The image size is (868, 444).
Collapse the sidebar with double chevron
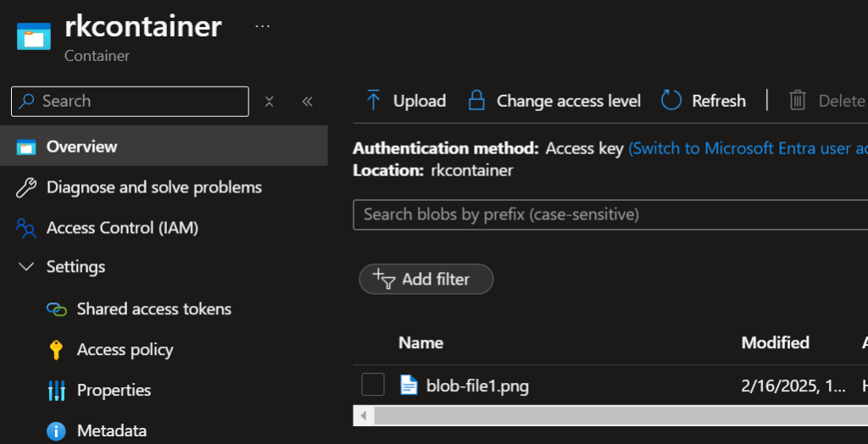(x=308, y=102)
